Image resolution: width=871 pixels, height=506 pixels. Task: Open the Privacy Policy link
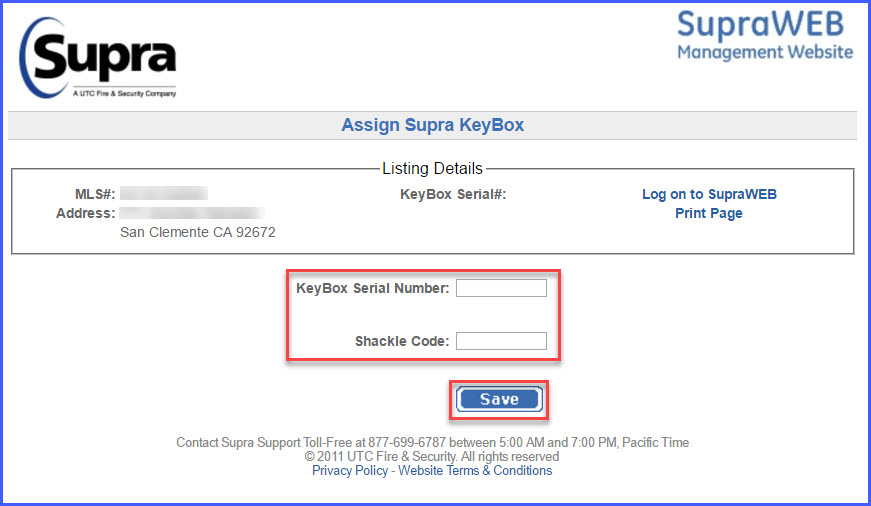coord(350,470)
